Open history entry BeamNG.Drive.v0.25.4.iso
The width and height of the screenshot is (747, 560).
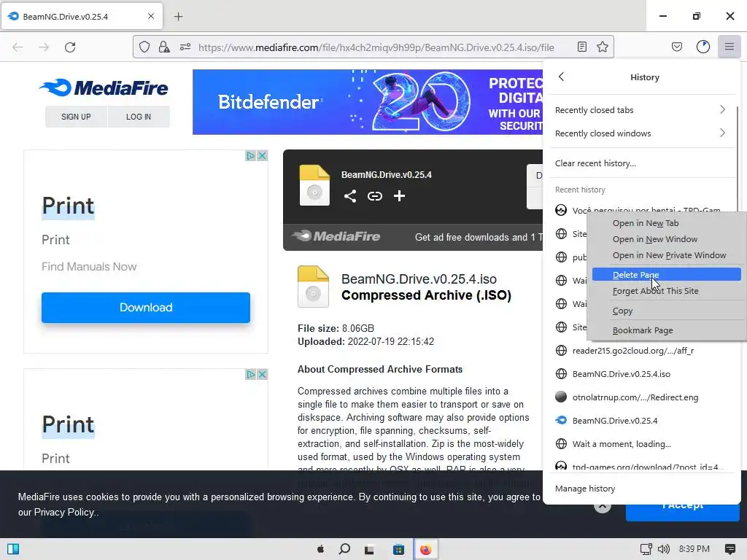click(640, 374)
